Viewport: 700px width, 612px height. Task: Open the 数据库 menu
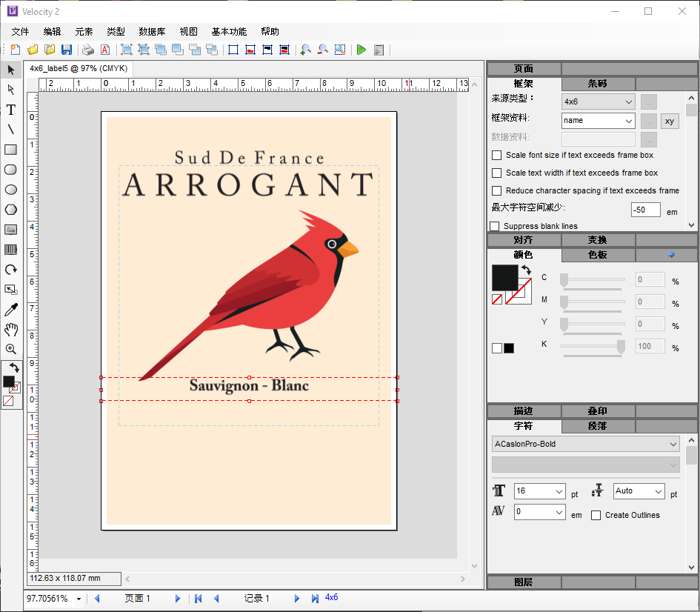152,32
